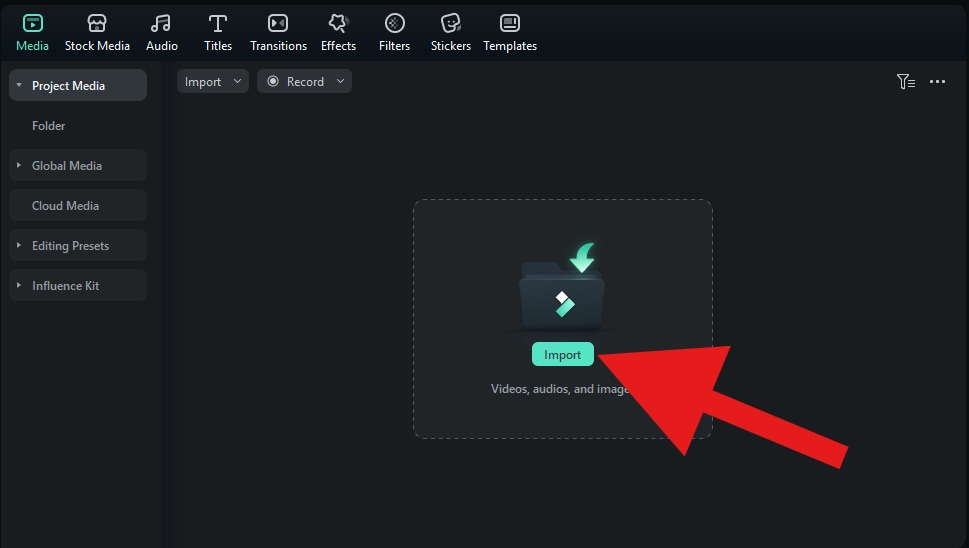
Task: Click the Record circle icon
Action: [x=273, y=82]
